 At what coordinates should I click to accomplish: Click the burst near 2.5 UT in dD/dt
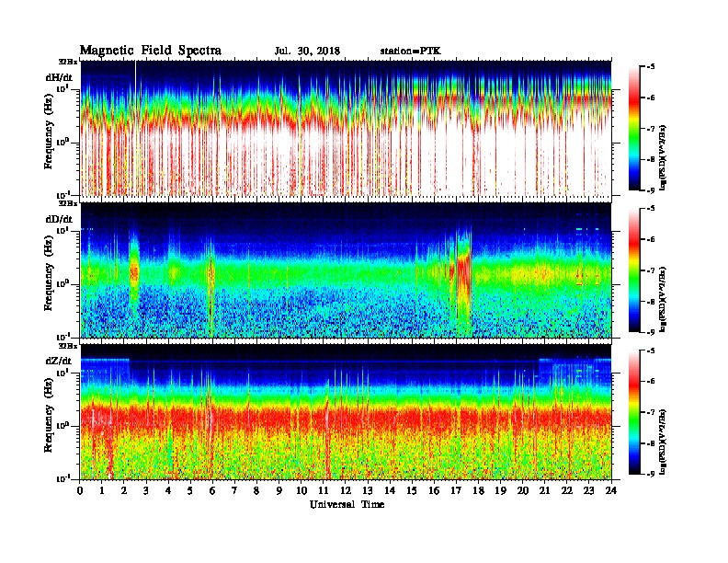pyautogui.click(x=134, y=271)
